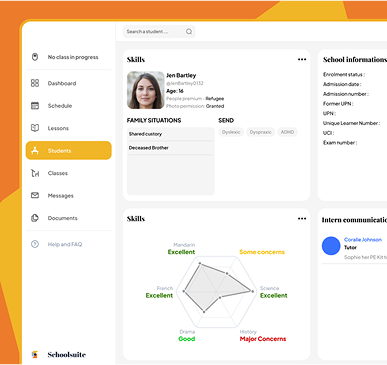This screenshot has width=387, height=365.
Task: Click the People premium Refugee text
Action: 195,99
